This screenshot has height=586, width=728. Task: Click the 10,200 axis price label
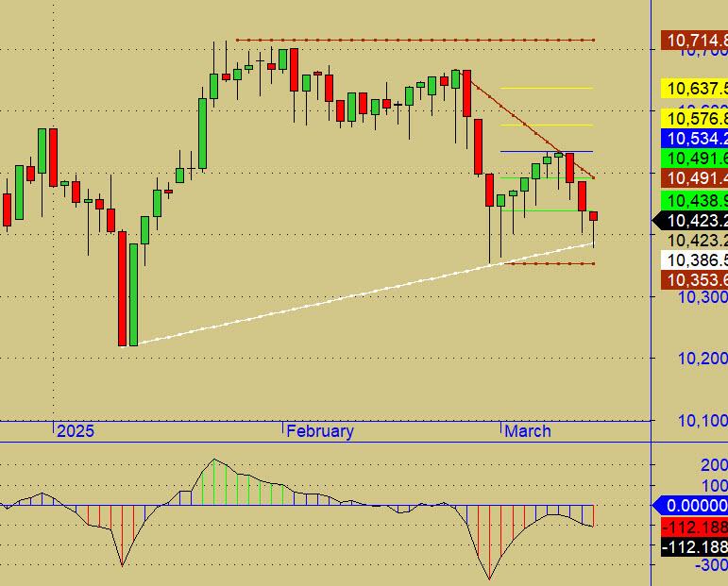(x=703, y=359)
